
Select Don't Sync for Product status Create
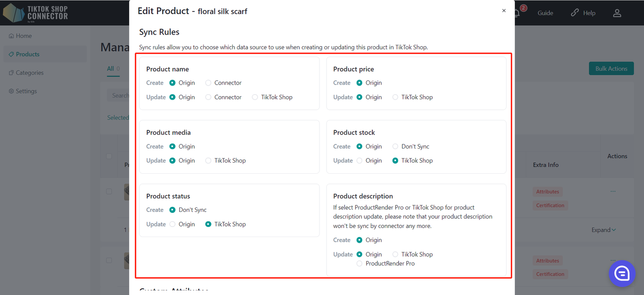coord(173,210)
